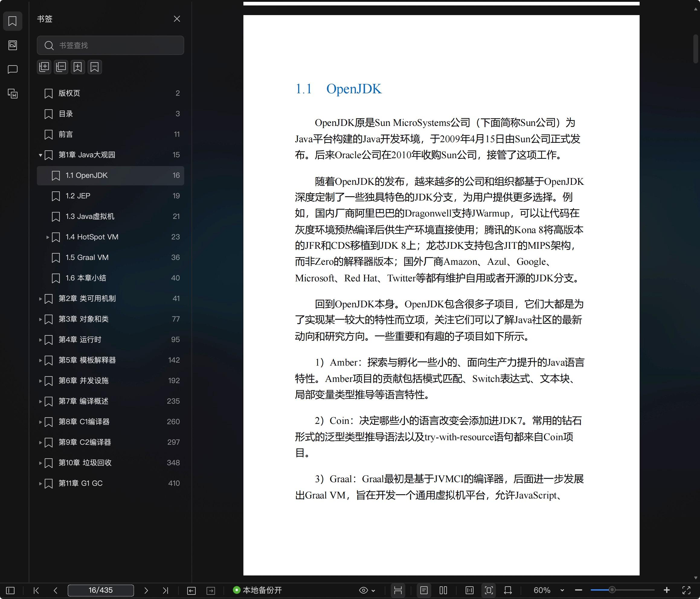The width and height of the screenshot is (700, 599).
Task: Expand 第7章 编译概述 chapter
Action: (40, 401)
